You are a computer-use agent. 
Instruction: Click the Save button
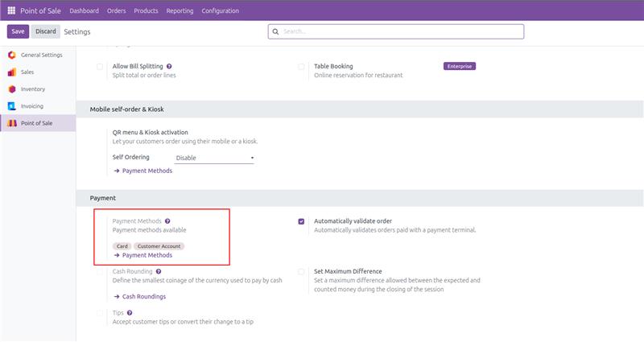(18, 31)
